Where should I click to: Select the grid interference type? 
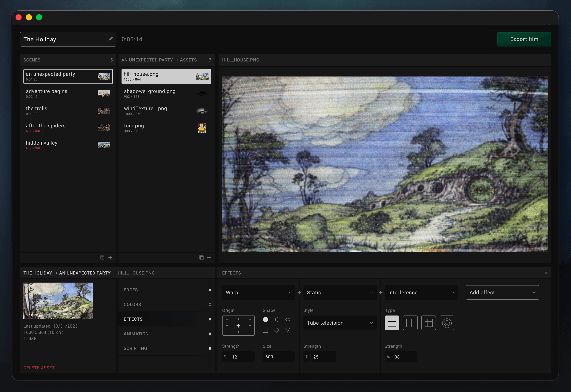click(428, 323)
